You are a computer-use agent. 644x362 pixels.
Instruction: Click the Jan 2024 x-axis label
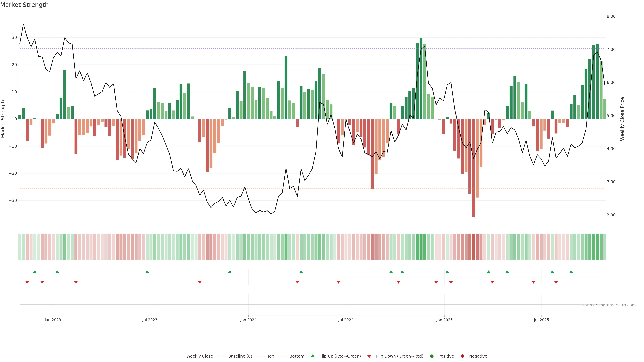[x=248, y=320]
